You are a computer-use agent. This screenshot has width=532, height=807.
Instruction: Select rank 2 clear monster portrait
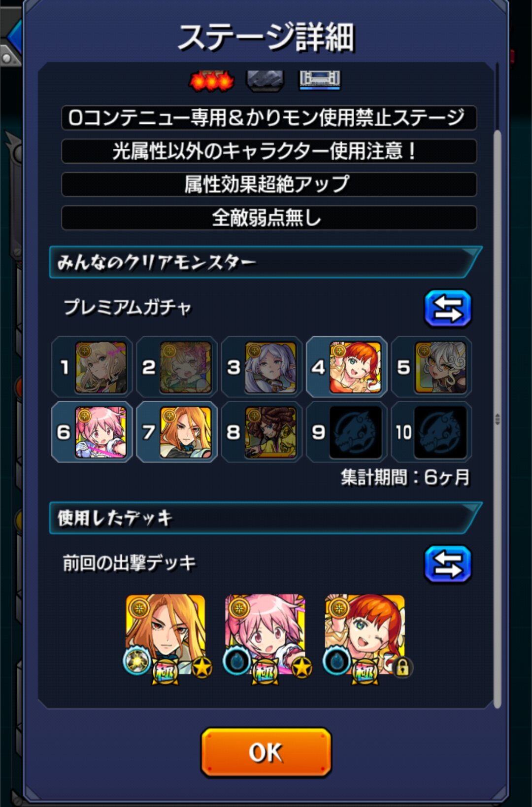point(185,367)
